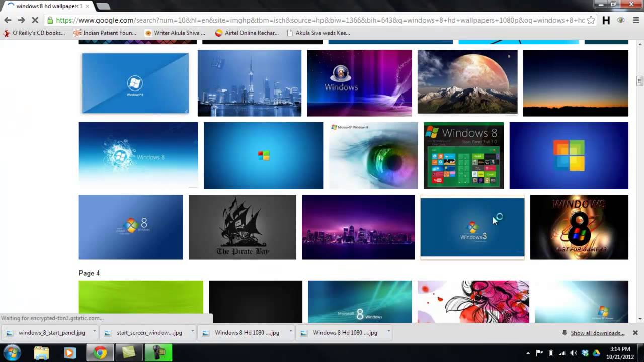Open Windows Explorer from the taskbar
Image resolution: width=644 pixels, height=362 pixels.
[41, 353]
